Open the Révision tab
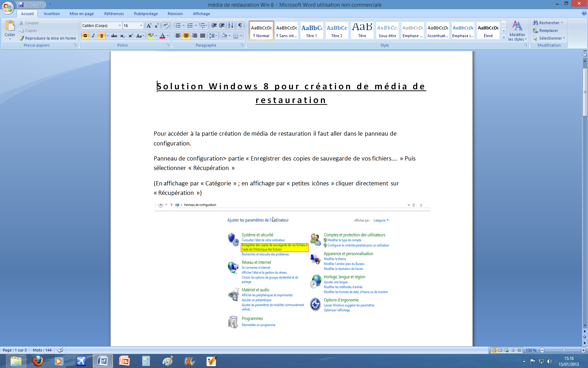Viewport: 588px width, 368px height. [175, 14]
